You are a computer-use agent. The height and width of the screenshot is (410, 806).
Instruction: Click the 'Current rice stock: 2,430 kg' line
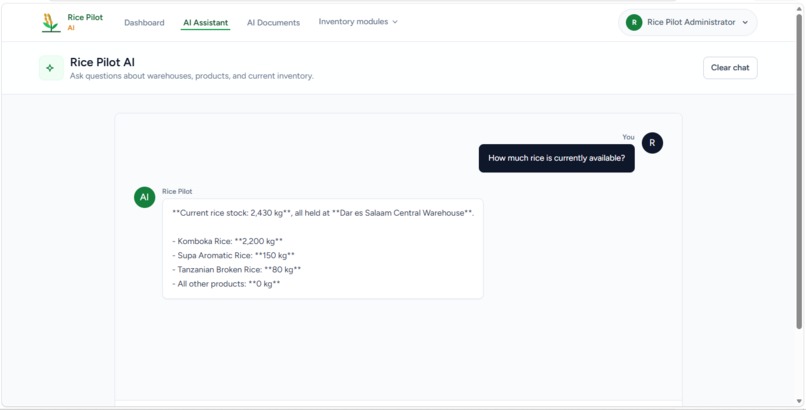tap(323, 213)
